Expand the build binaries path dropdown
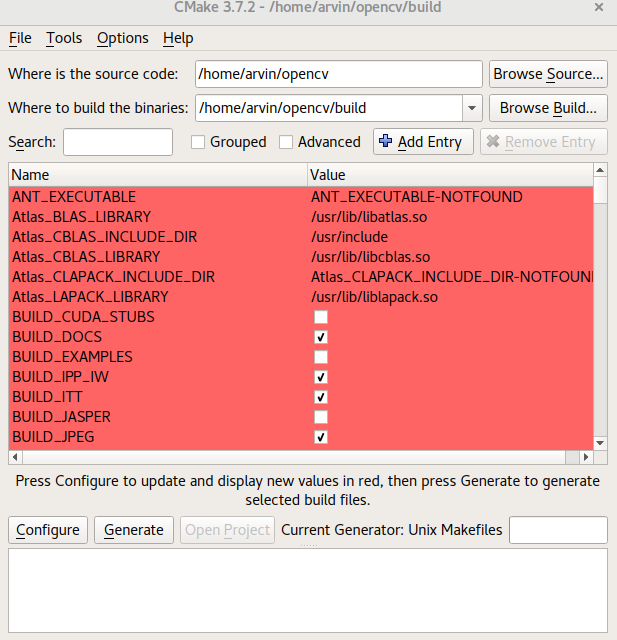617x640 pixels. pos(472,107)
